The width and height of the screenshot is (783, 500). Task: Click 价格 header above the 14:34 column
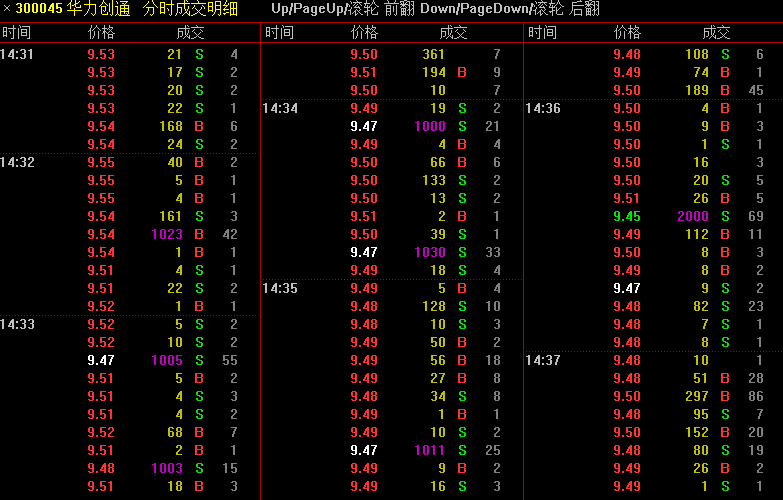click(365, 32)
